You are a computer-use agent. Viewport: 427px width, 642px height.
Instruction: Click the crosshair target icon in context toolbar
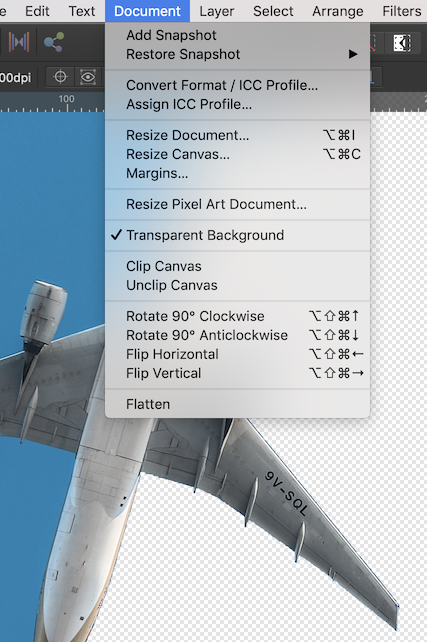tap(60, 77)
